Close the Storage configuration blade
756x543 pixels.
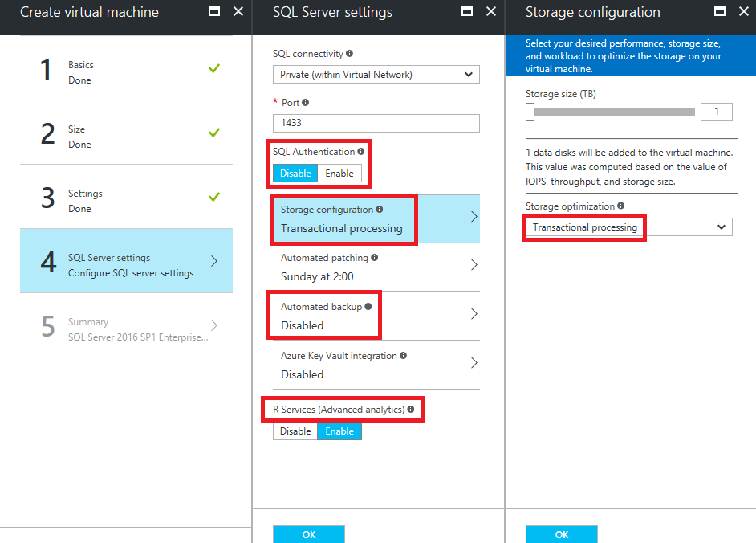click(x=743, y=11)
